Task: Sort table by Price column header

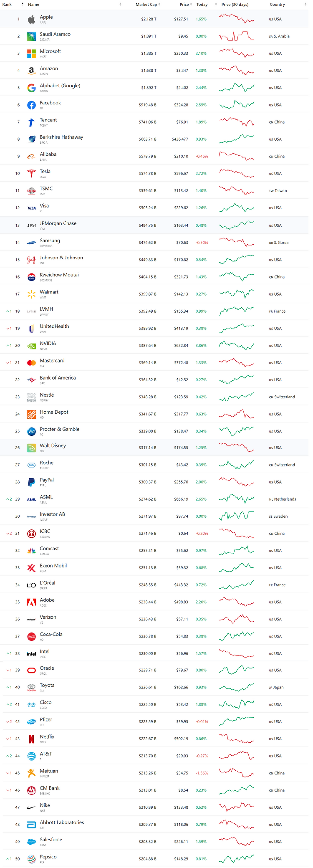Action: [x=184, y=5]
